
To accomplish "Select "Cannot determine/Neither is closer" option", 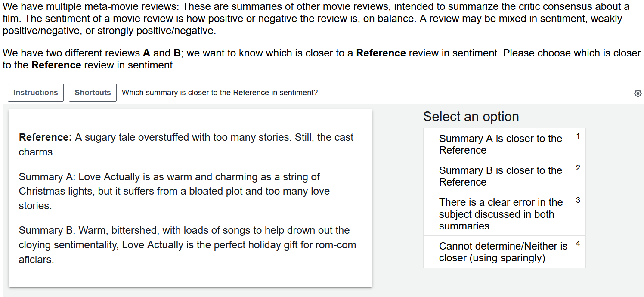I will pyautogui.click(x=503, y=252).
